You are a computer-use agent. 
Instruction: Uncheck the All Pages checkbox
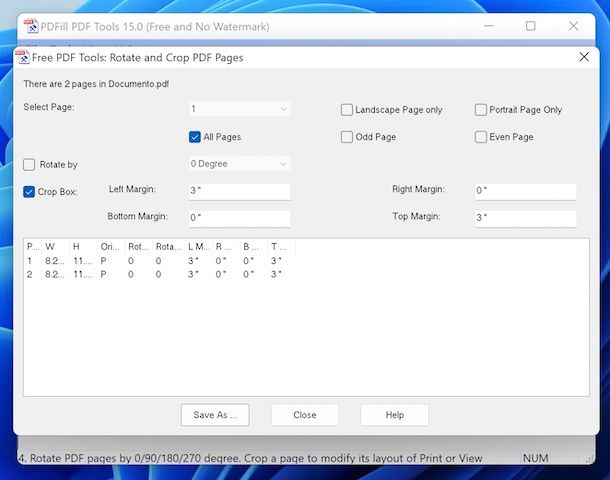(195, 137)
